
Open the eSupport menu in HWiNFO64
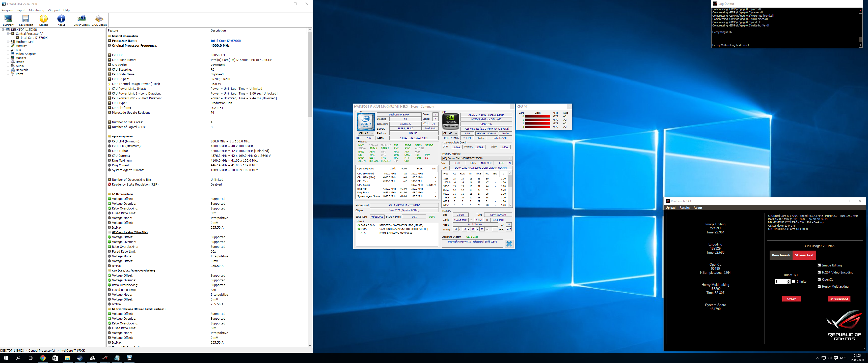coord(53,10)
